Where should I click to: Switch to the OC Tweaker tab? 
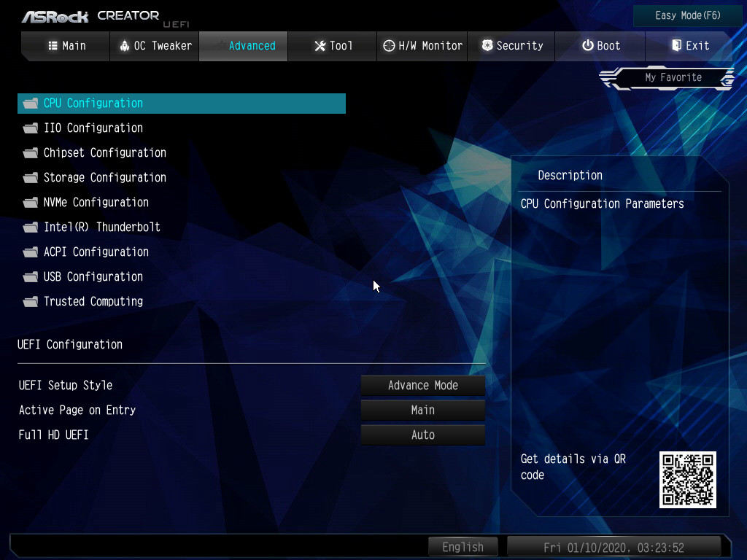click(155, 46)
